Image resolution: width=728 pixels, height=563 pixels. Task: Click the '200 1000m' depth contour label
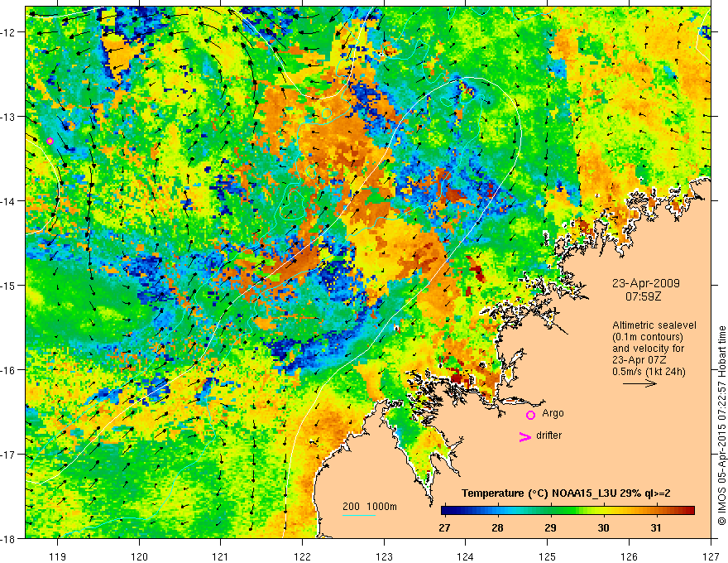tap(370, 507)
